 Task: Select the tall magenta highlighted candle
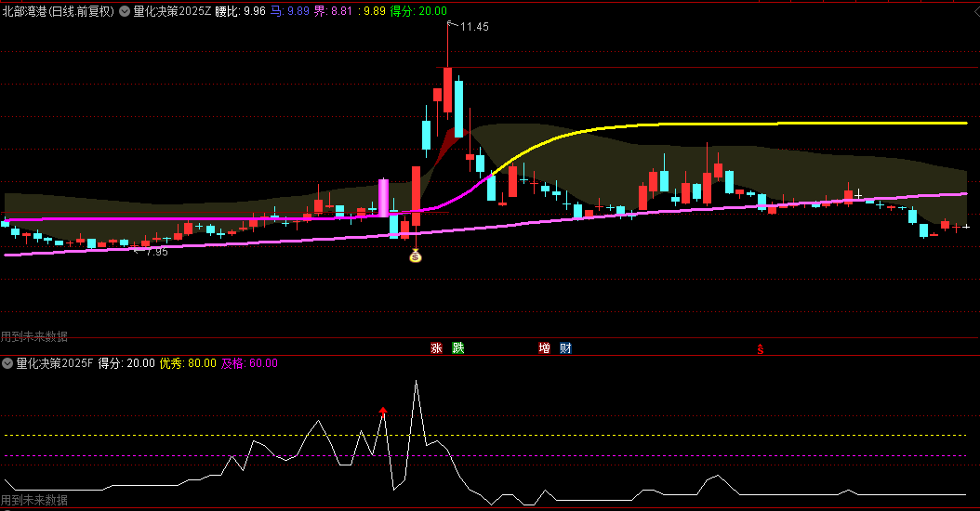[x=383, y=198]
